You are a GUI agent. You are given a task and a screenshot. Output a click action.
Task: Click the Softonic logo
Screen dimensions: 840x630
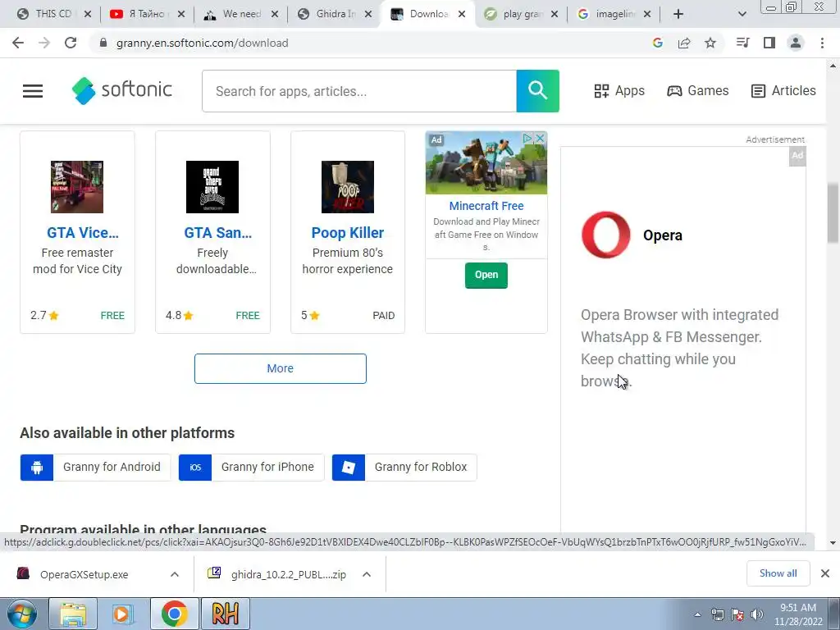(122, 90)
